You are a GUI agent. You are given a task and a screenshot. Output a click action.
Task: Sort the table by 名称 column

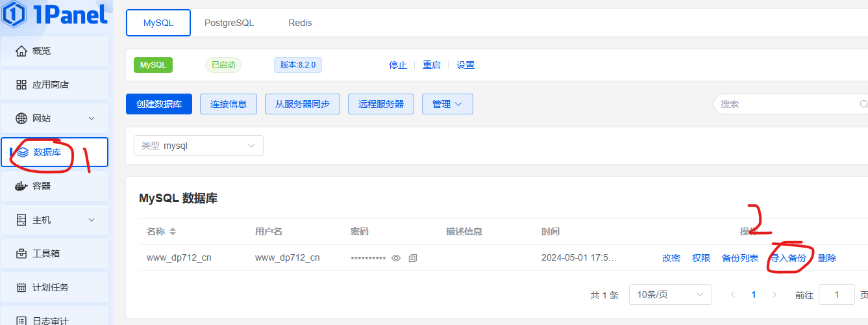tap(173, 231)
